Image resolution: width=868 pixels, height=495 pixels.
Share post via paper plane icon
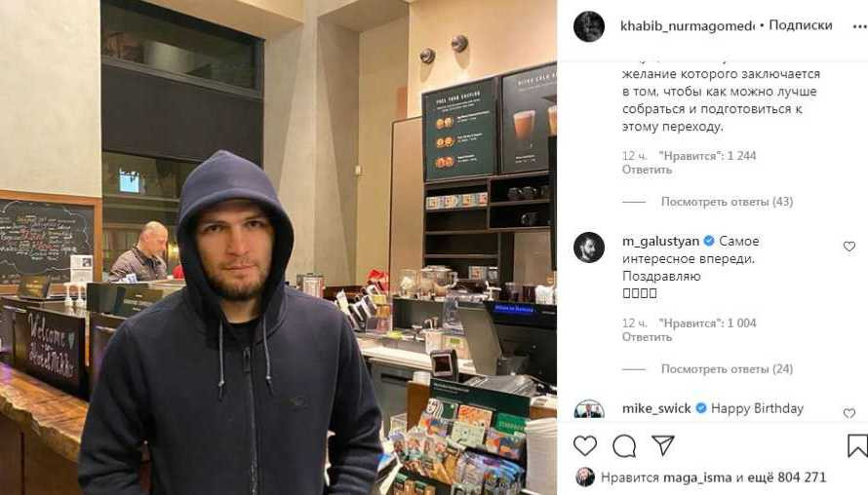pyautogui.click(x=662, y=445)
